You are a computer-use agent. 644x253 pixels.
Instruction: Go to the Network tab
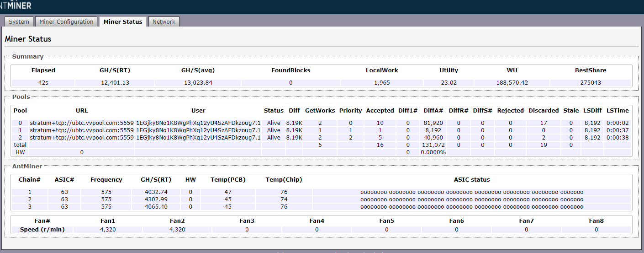pos(164,22)
